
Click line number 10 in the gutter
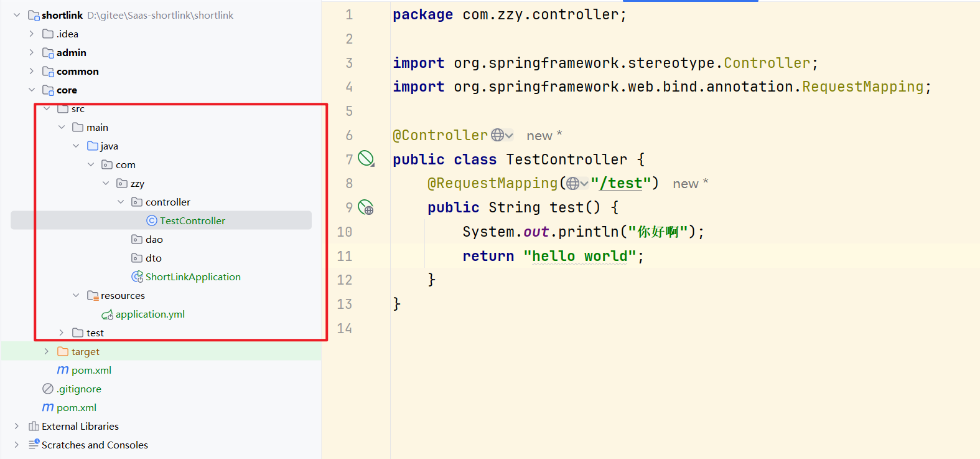coord(344,232)
